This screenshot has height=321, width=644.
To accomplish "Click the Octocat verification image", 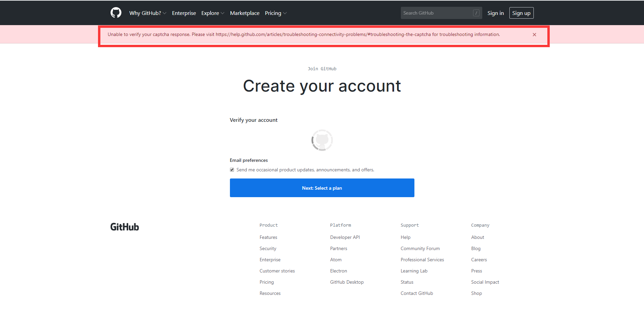I will pyautogui.click(x=321, y=140).
